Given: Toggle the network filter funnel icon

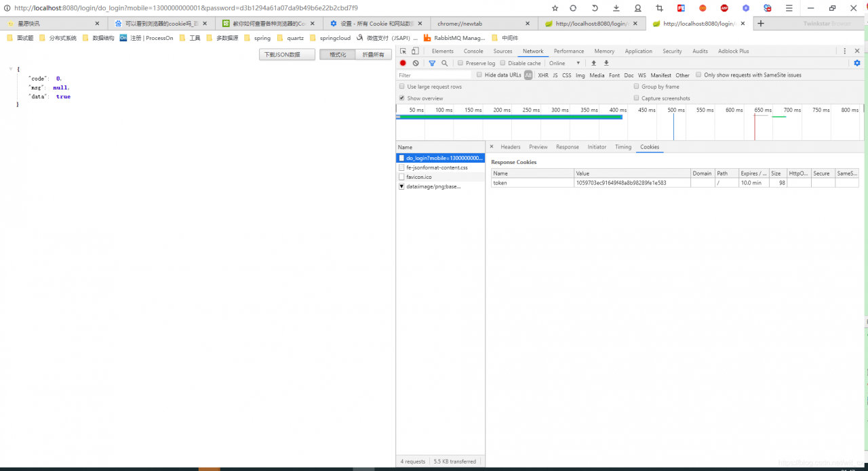Looking at the screenshot, I should coord(432,63).
